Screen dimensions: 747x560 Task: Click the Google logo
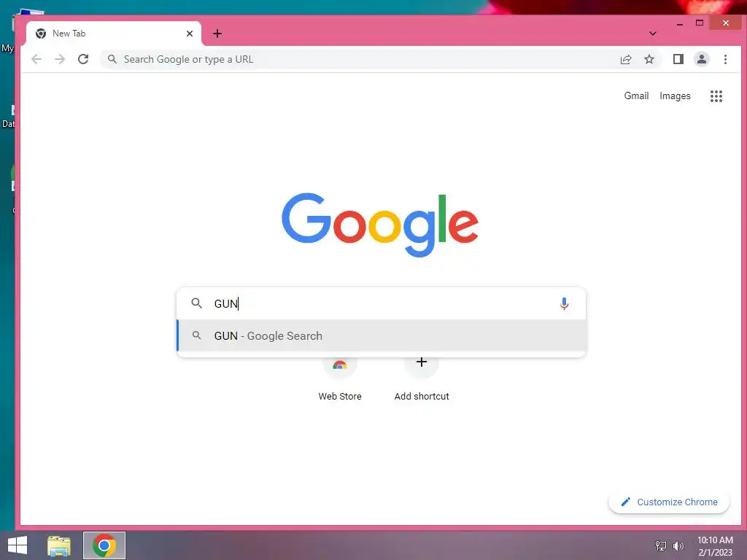tap(379, 224)
